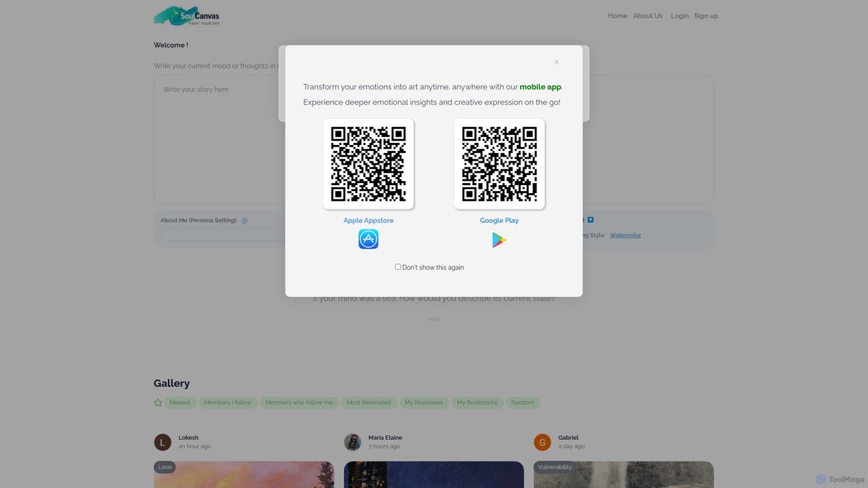The height and width of the screenshot is (488, 868).
Task: Click the "Gallery" heading
Action: click(x=172, y=383)
